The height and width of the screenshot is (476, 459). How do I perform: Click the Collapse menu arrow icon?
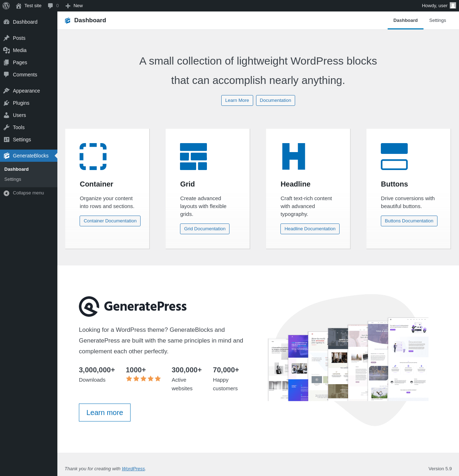pos(6,193)
